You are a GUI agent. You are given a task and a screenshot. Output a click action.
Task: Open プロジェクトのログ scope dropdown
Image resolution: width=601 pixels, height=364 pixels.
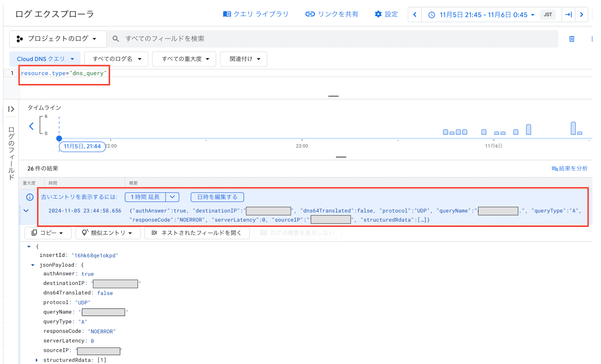(58, 39)
